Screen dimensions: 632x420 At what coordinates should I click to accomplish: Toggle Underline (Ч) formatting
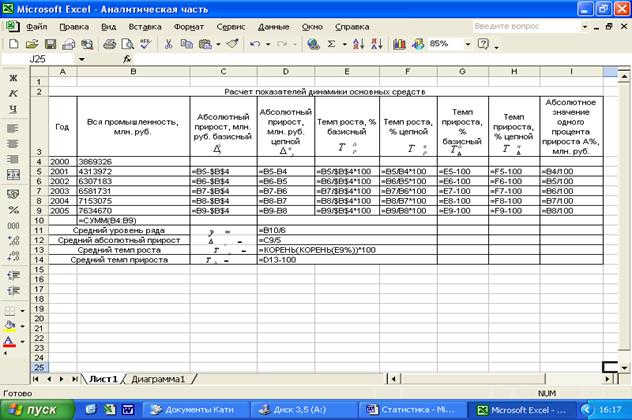(x=14, y=109)
